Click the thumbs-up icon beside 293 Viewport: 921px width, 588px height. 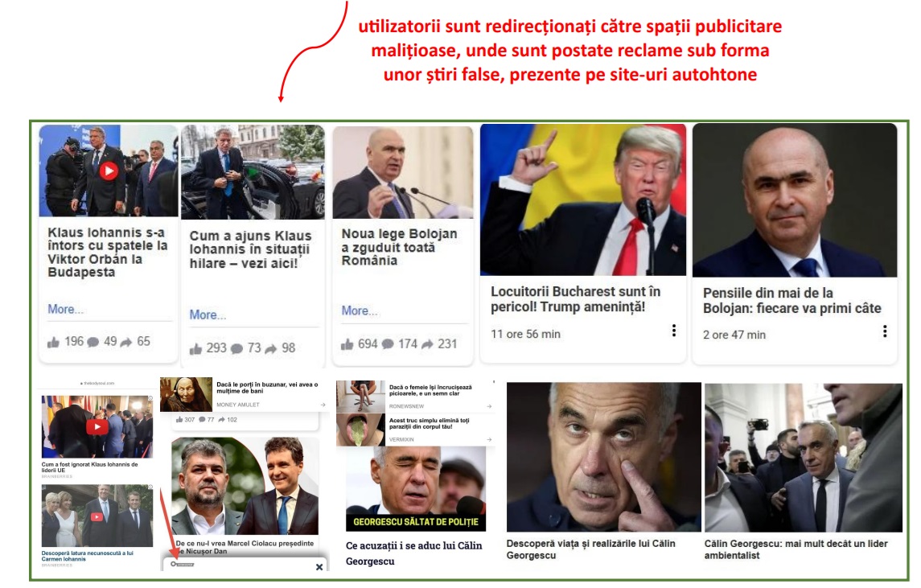pos(195,349)
